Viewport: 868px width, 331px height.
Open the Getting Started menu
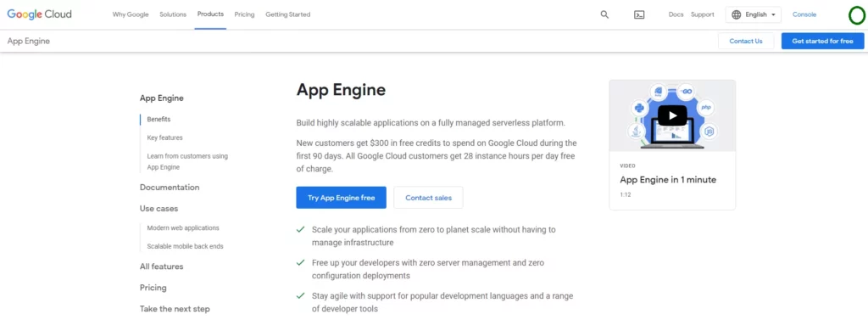tap(288, 15)
